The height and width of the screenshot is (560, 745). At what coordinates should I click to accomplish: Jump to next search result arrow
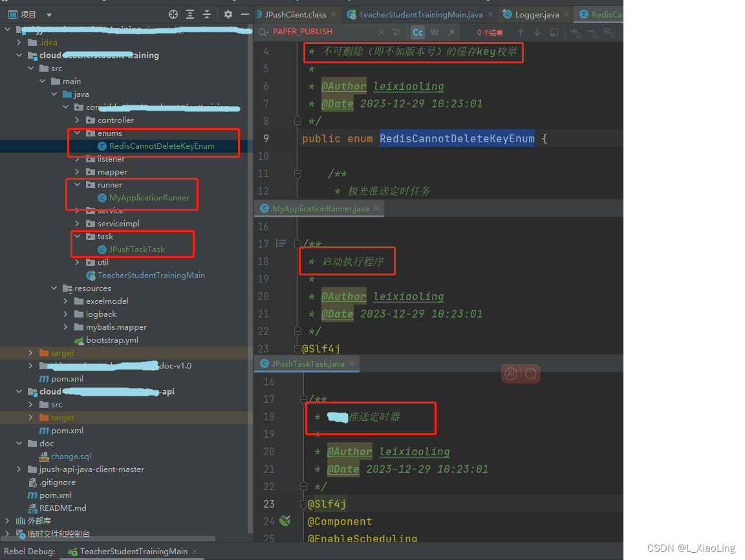pyautogui.click(x=537, y=32)
